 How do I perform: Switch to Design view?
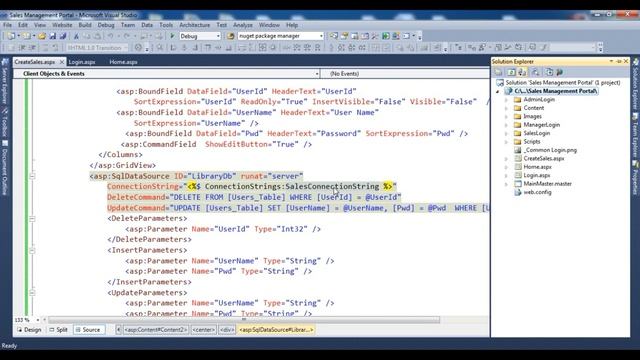(x=29, y=330)
